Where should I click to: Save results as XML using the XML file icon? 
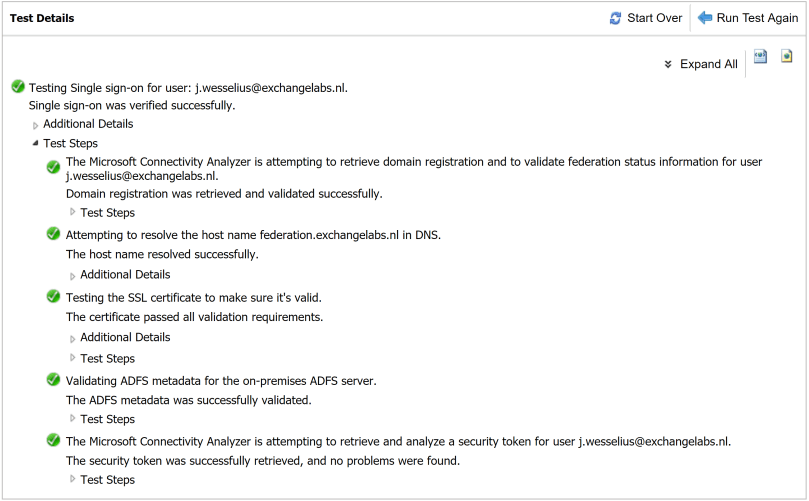click(760, 57)
